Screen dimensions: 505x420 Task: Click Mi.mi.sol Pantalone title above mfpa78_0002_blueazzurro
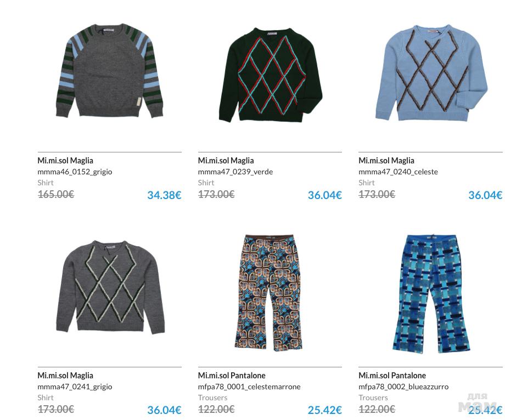(x=392, y=375)
